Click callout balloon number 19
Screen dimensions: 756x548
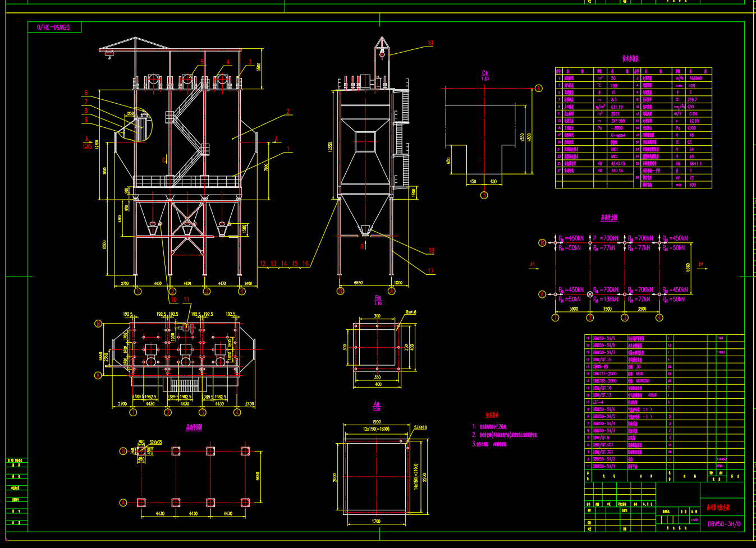click(430, 43)
